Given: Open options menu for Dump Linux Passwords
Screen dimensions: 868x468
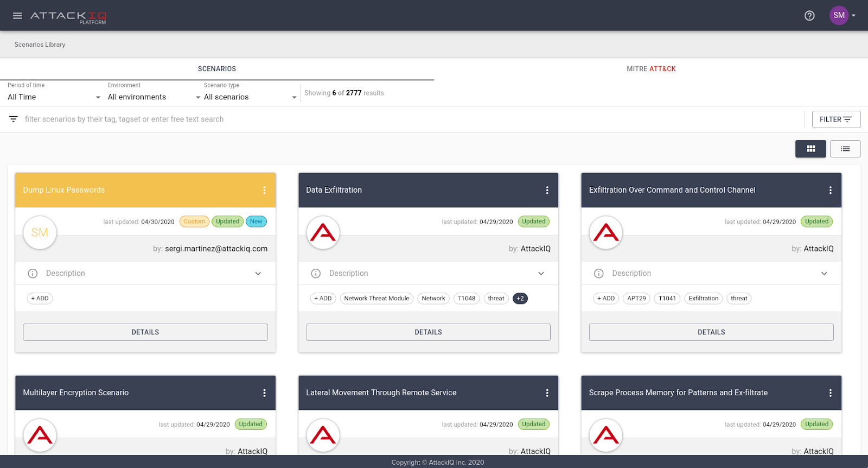Looking at the screenshot, I should (x=264, y=190).
